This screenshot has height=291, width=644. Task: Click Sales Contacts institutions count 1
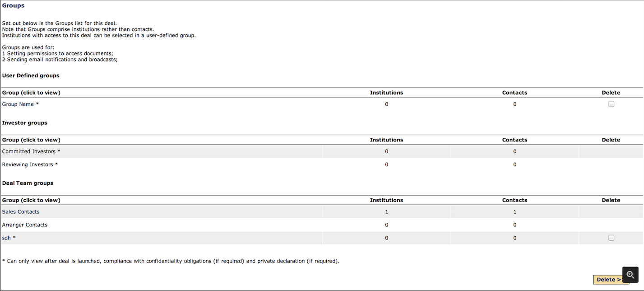pyautogui.click(x=387, y=212)
